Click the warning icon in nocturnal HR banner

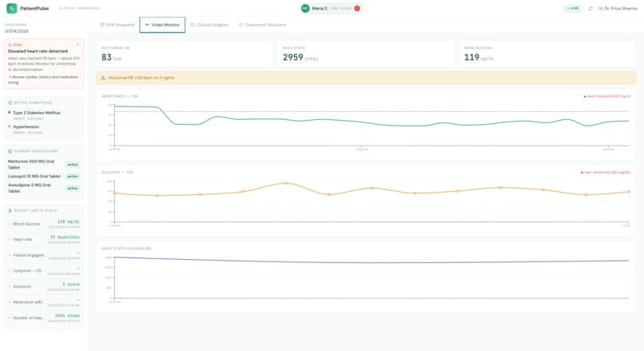tap(103, 78)
